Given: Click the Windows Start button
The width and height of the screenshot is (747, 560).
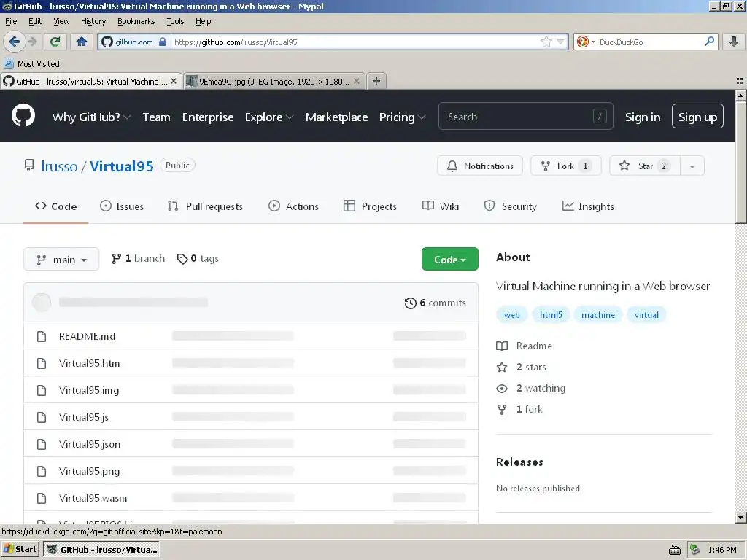Looking at the screenshot, I should point(20,550).
